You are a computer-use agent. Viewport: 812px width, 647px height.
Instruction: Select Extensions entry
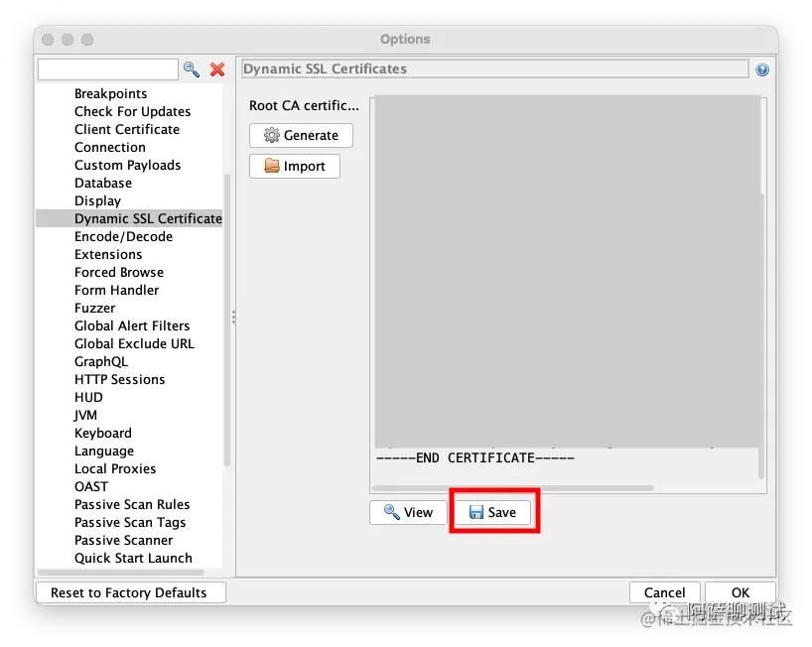click(108, 255)
